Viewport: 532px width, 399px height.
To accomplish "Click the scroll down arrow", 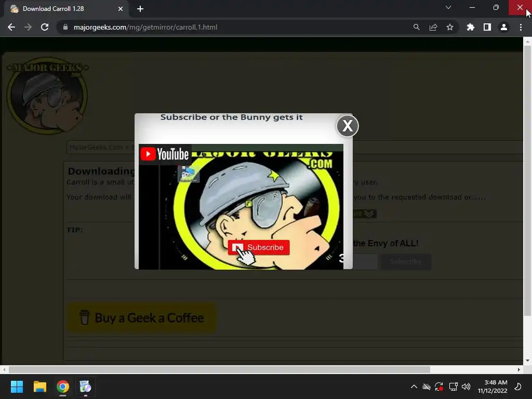I will click(527, 361).
